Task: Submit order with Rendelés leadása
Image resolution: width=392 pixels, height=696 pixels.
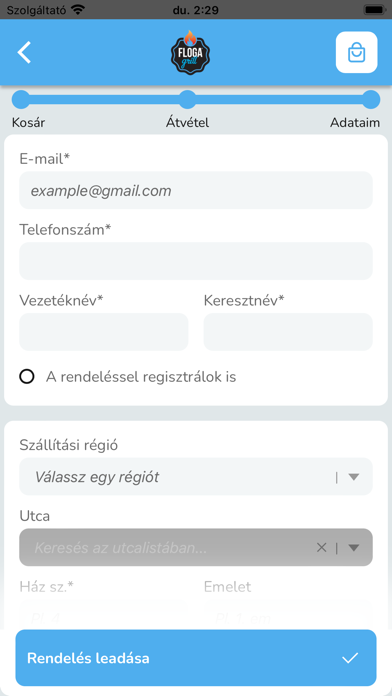Action: [x=196, y=658]
